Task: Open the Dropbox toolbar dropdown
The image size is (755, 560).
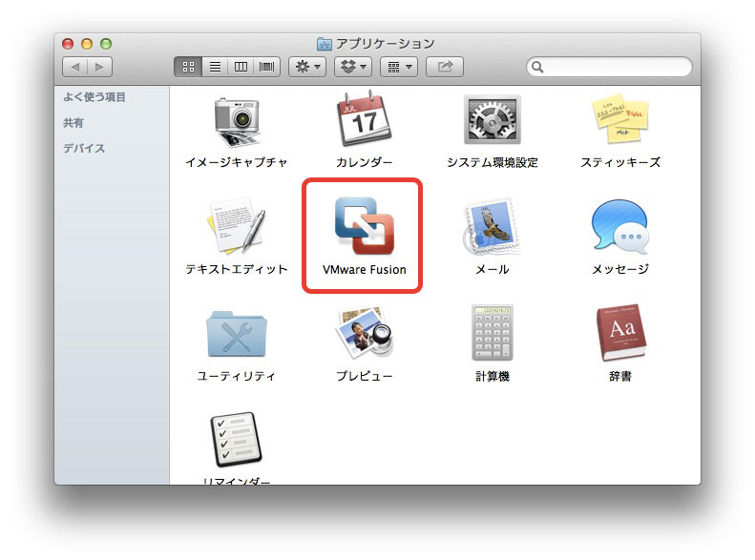Action: [353, 67]
